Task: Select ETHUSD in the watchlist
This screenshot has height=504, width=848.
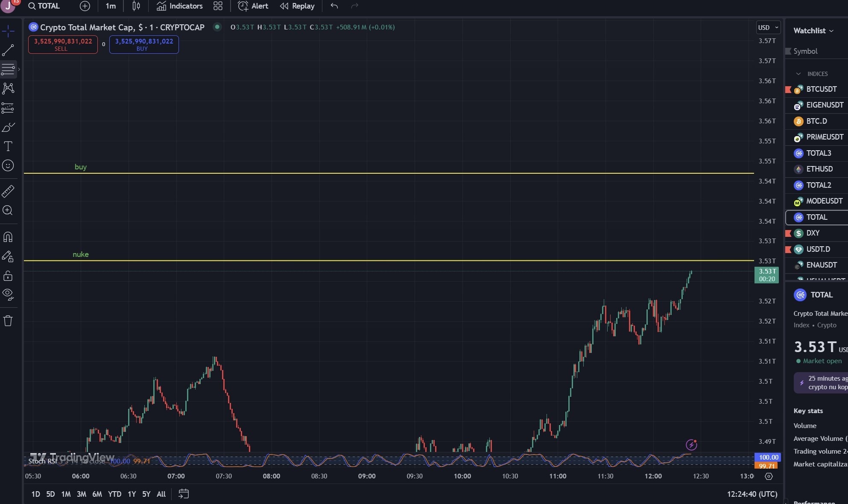Action: point(816,169)
